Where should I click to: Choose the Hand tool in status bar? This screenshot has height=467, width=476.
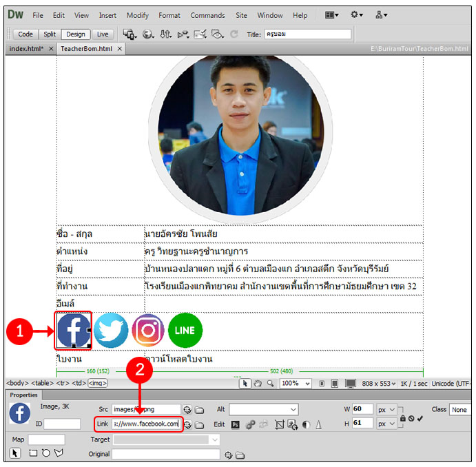(x=258, y=383)
